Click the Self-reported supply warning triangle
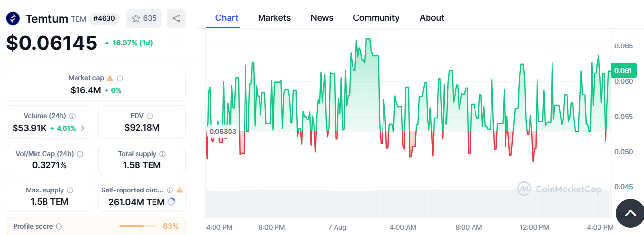The height and width of the screenshot is (235, 644). 180,191
